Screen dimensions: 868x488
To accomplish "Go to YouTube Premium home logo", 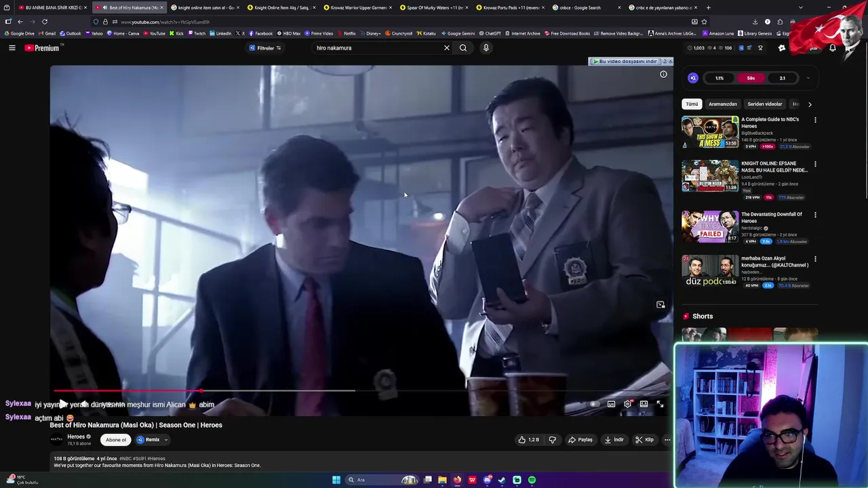I will click(x=42, y=48).
